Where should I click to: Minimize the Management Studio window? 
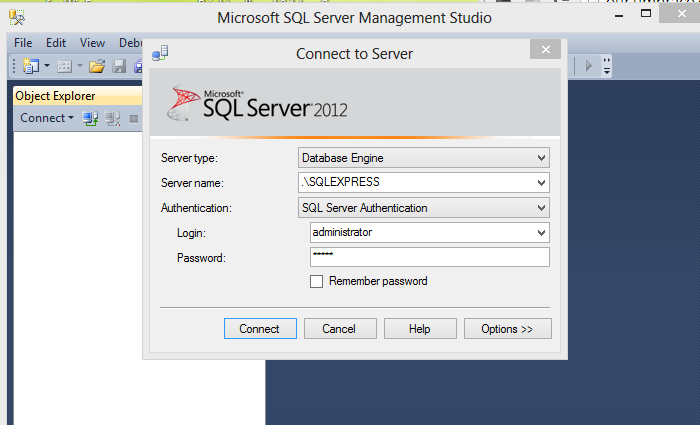click(619, 15)
